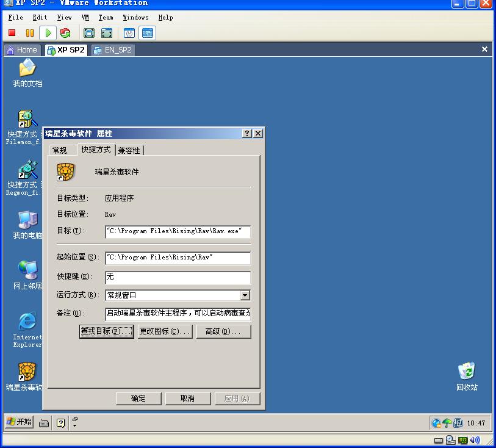Click the wrench view icon in VMware toolbar

pyautogui.click(x=129, y=33)
